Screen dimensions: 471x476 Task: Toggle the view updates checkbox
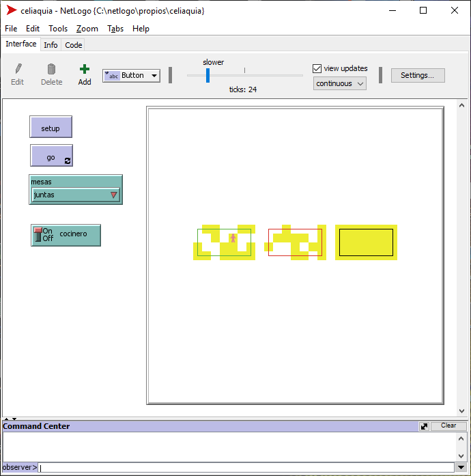317,68
